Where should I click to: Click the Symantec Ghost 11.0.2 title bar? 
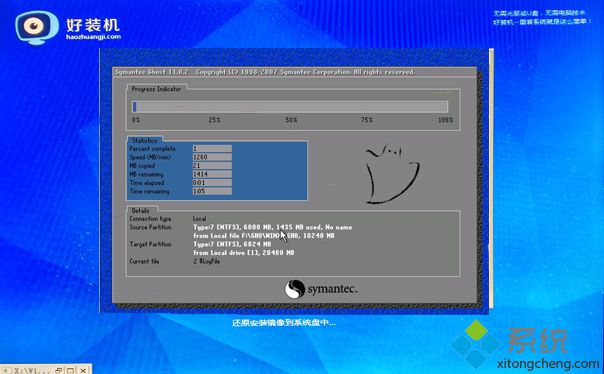click(295, 72)
